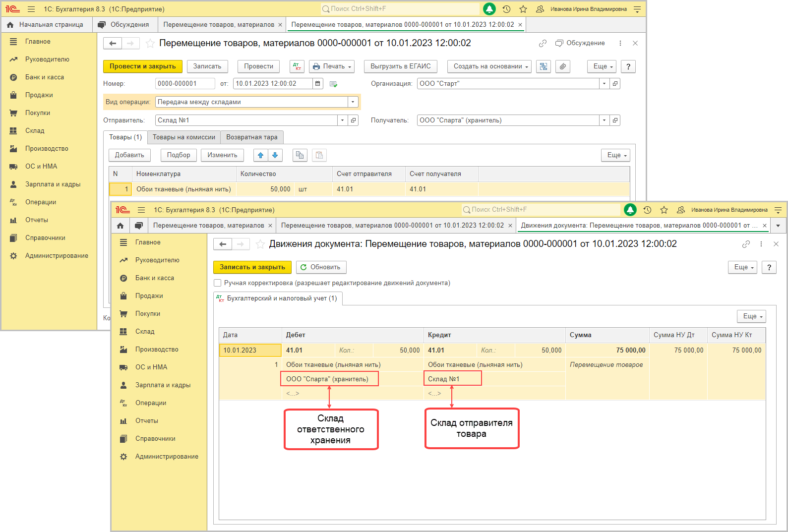Select Обои тканевые row in goods table
788x532 pixels.
coord(369,189)
